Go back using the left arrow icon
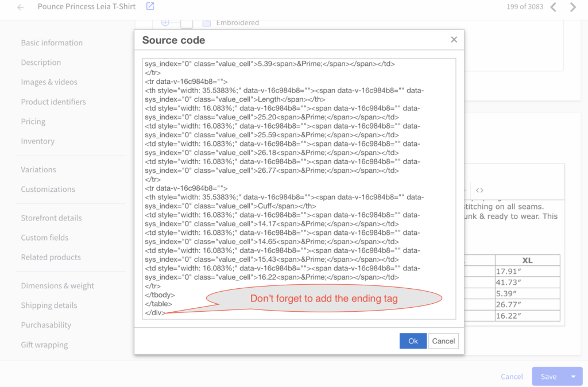Image resolution: width=588 pixels, height=387 pixels. [x=21, y=7]
